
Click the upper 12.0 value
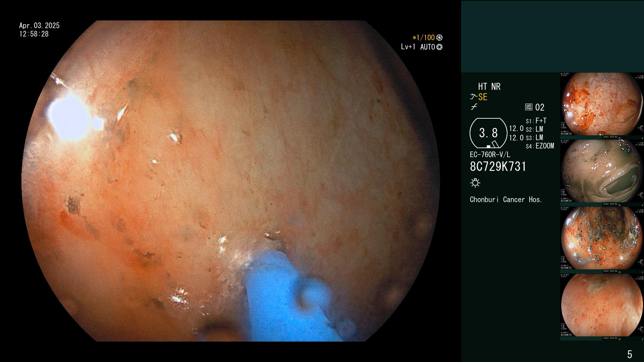tap(516, 129)
